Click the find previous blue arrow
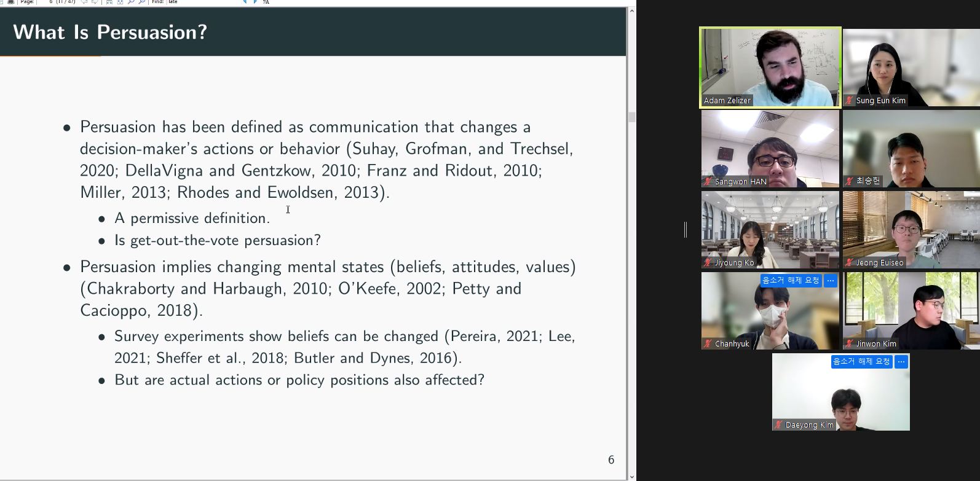 click(x=245, y=2)
